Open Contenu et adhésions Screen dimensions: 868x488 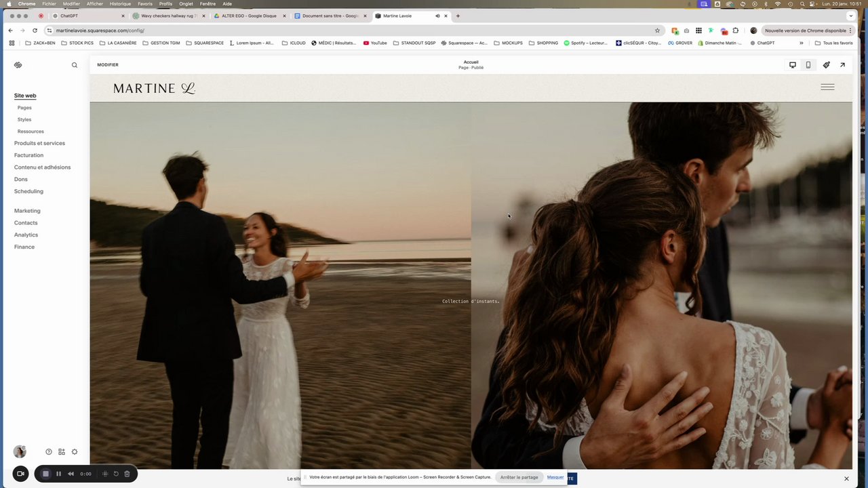(x=43, y=167)
